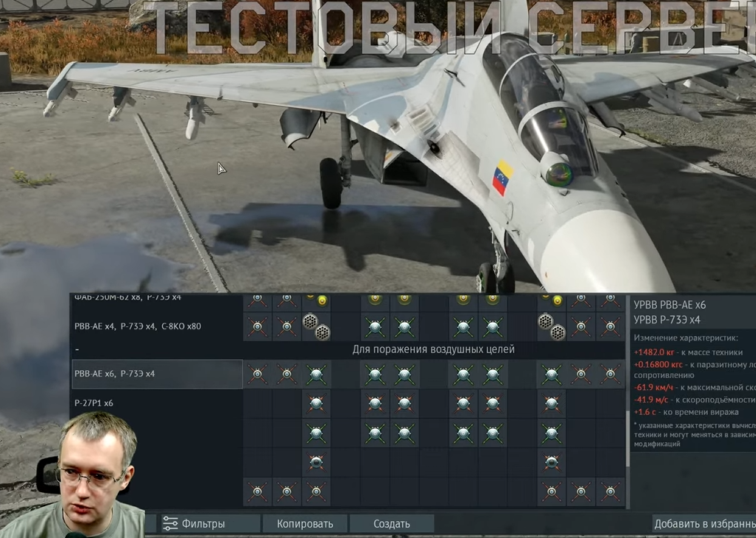Click the +1.6 с turn time value
Viewport: 756px width, 538px height.
[x=645, y=412]
